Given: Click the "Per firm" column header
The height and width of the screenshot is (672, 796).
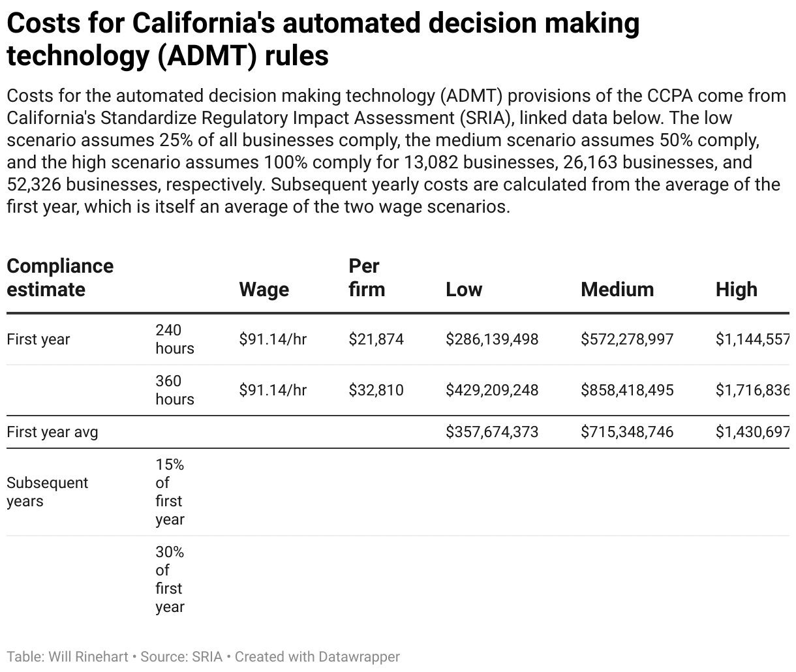Looking at the screenshot, I should pyautogui.click(x=367, y=278).
